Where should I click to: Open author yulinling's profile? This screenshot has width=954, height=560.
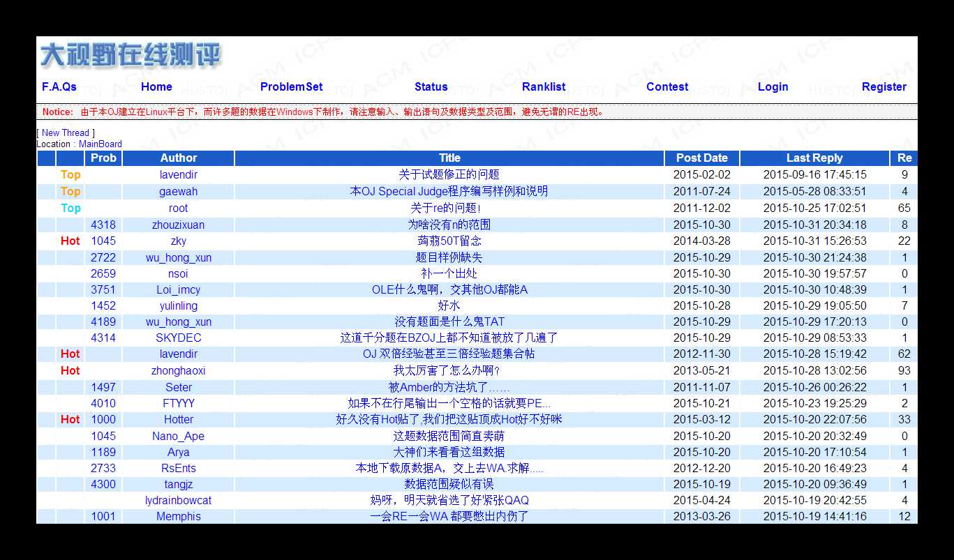click(179, 305)
